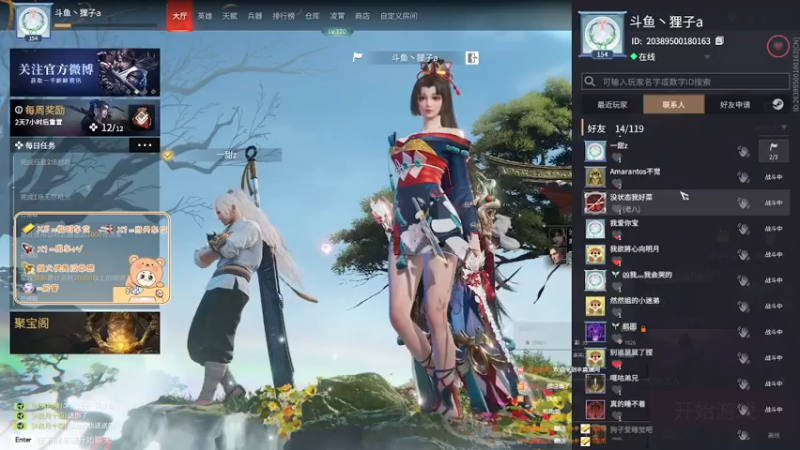Wave at friend 一甜z
Image resolution: width=800 pixels, height=450 pixels.
pos(743,152)
